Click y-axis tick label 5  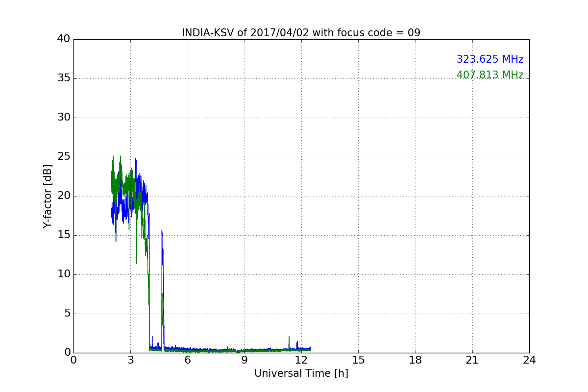click(67, 314)
